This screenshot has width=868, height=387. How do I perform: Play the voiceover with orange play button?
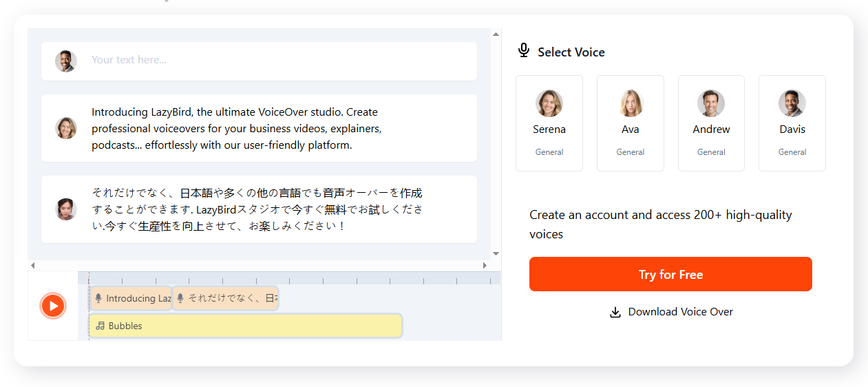[53, 306]
